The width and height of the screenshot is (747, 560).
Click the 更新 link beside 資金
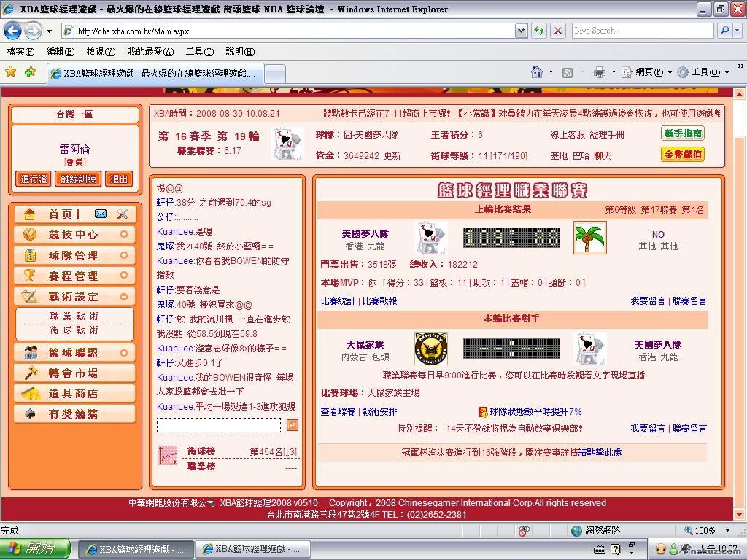[x=392, y=156]
